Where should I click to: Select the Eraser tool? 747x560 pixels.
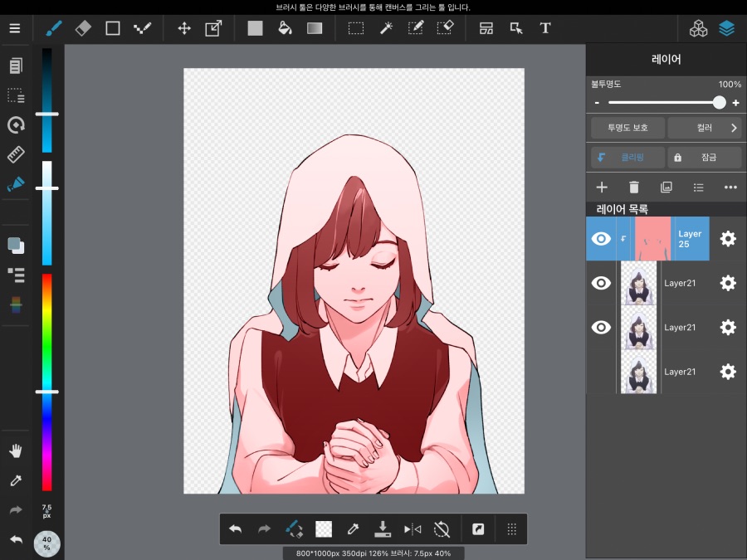coord(82,27)
